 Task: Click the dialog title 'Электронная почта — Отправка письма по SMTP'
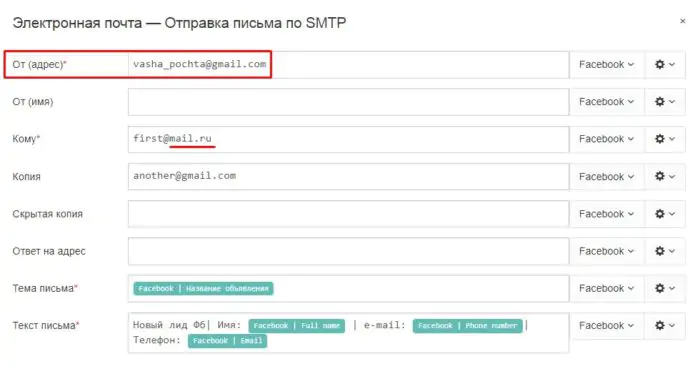point(179,23)
